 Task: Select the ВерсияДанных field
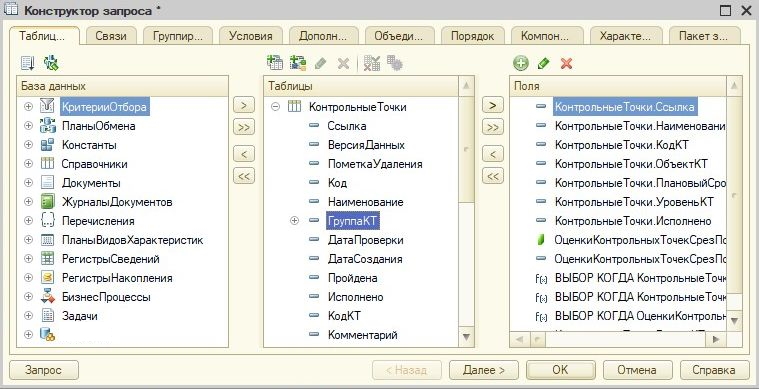(x=366, y=145)
